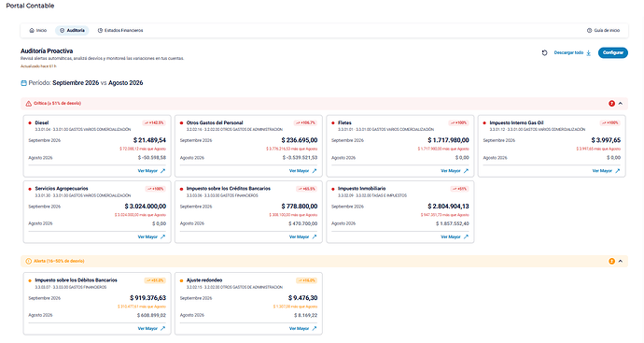Click the $ 3.997,65 amount
Image resolution: width=644 pixels, height=343 pixels.
point(606,140)
